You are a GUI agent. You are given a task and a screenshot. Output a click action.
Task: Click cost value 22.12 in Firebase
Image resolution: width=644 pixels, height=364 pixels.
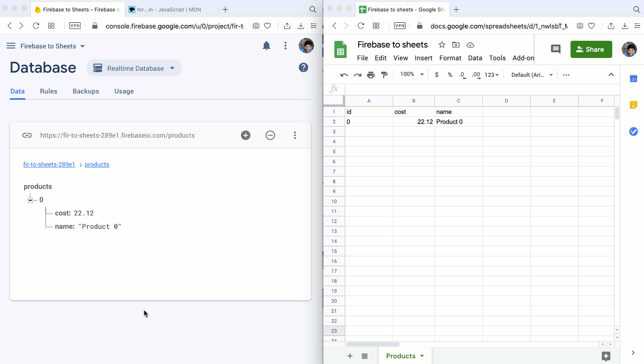click(x=84, y=213)
